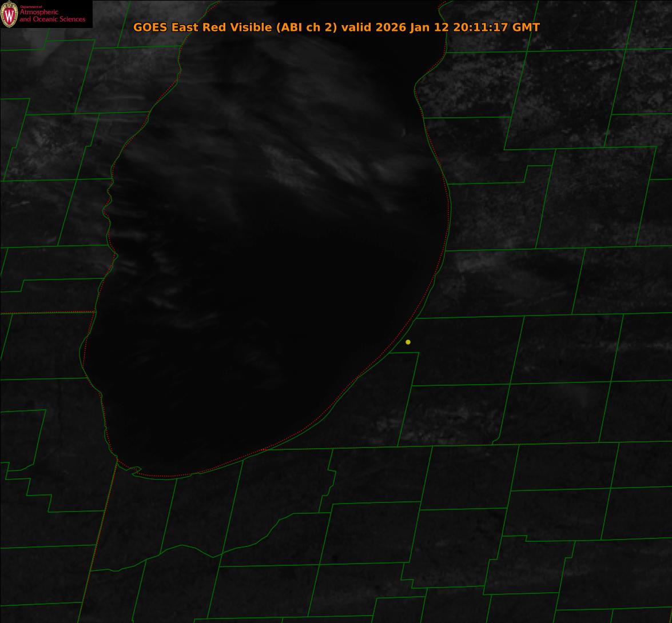Viewport: 672px width, 623px height.
Task: Click the red dotted diagonal state line at bottom-left
Action: pos(97,543)
